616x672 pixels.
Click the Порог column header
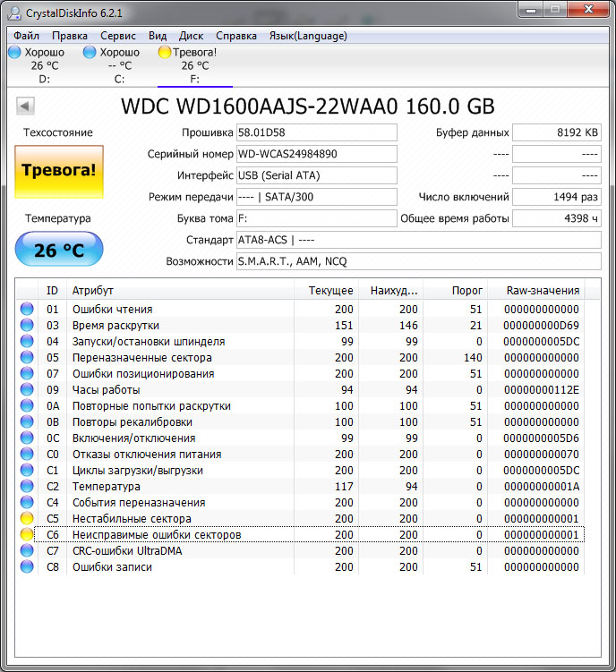click(x=456, y=290)
